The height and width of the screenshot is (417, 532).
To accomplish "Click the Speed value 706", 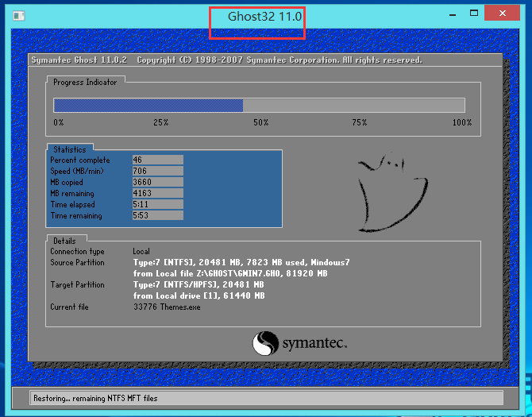I will (158, 171).
